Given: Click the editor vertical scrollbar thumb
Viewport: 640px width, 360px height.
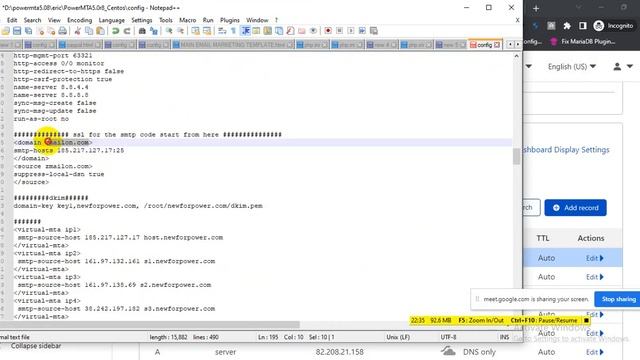Looking at the screenshot, I should (x=516, y=156).
